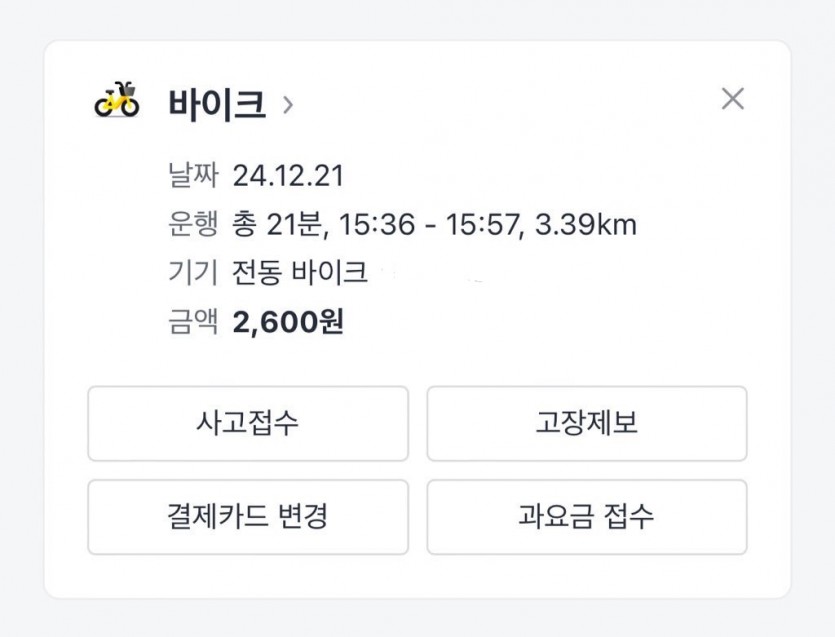
Task: Open the 바이크 title heading
Action: (x=218, y=104)
